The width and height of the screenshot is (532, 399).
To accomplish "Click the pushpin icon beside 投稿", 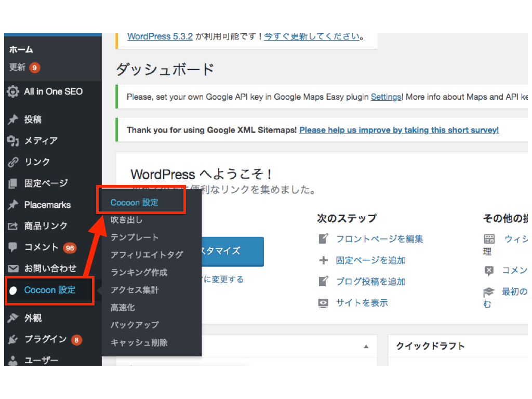I will [13, 119].
